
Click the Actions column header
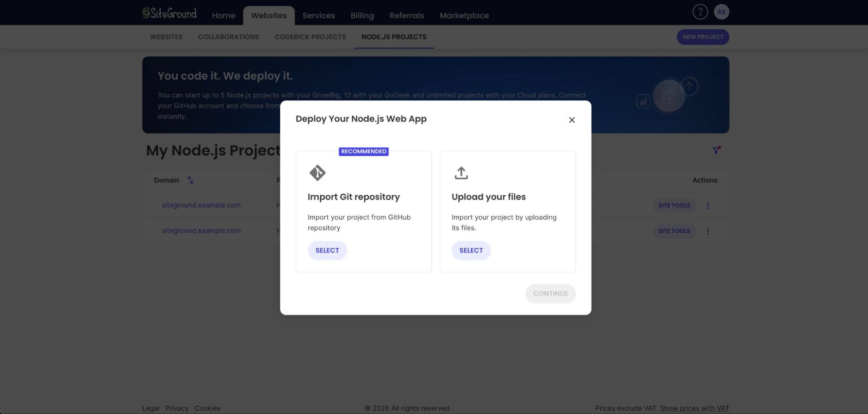[x=704, y=180]
